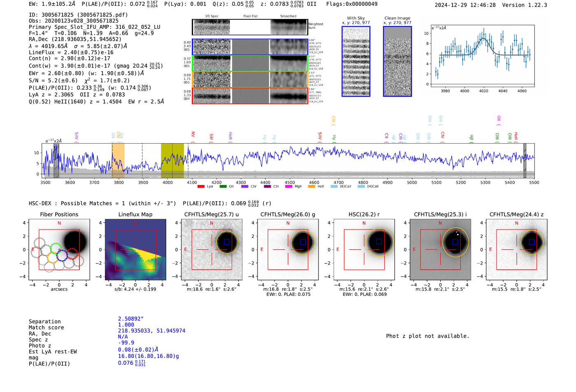Click the timestamp '2024-12-29 12:46:28'
The height and width of the screenshot is (392, 576).
[x=465, y=5]
